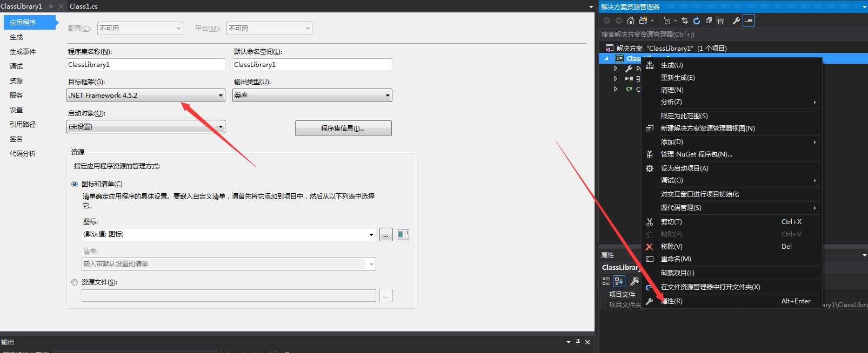Open Manage NuGet Packages (管理 NuGet 程序包)
This screenshot has width=868, height=353.
(731, 154)
